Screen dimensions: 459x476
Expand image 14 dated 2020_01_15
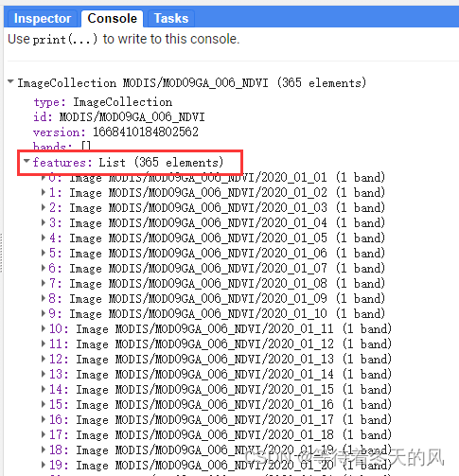(x=44, y=389)
